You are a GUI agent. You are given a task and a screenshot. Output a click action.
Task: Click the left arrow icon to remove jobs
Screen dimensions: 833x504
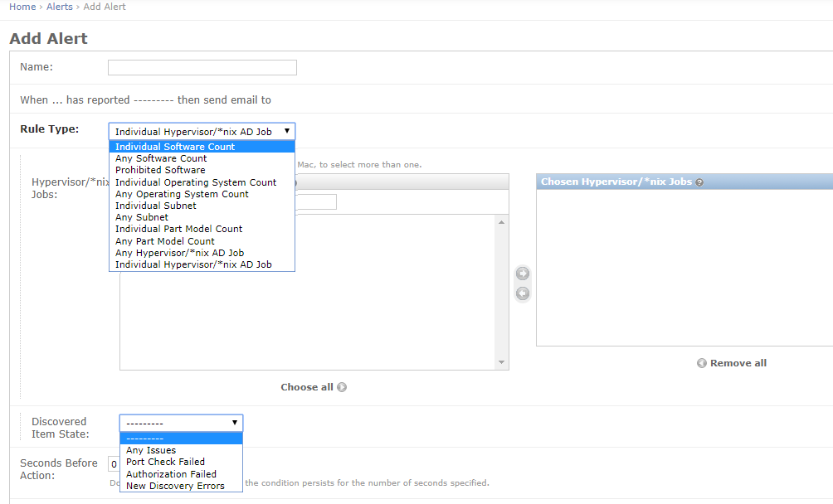pos(523,293)
